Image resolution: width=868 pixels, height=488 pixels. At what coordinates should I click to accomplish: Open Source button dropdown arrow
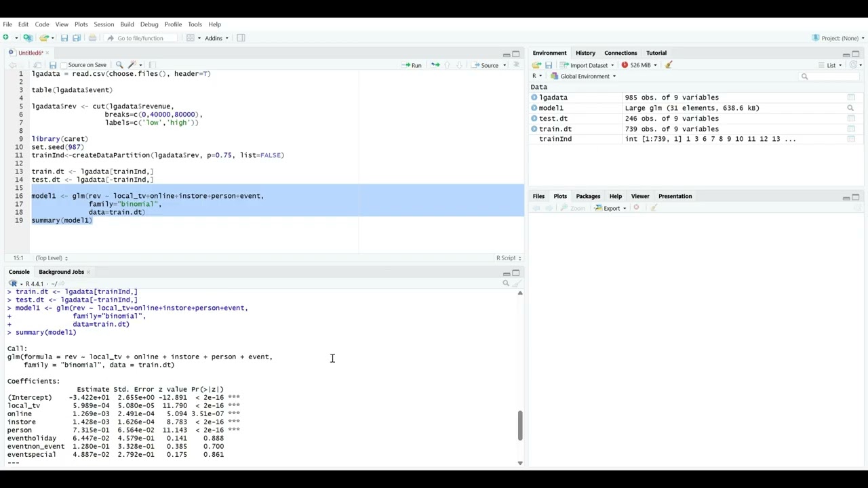pos(505,65)
